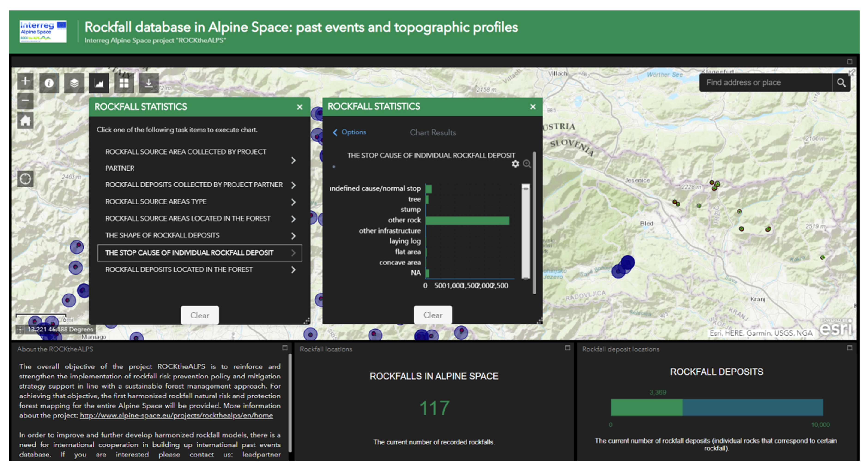Click the 3,369 deposits value label
Screen dimensions: 868x471
point(658,392)
